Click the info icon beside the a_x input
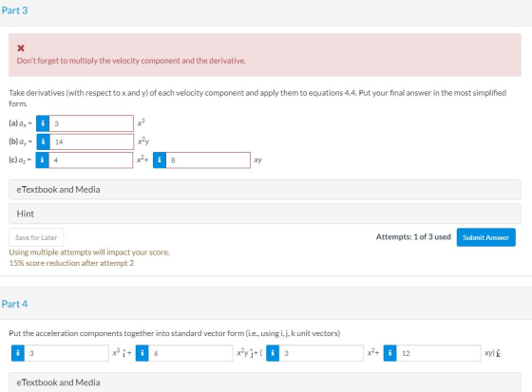This screenshot has height=392, width=532. point(43,123)
